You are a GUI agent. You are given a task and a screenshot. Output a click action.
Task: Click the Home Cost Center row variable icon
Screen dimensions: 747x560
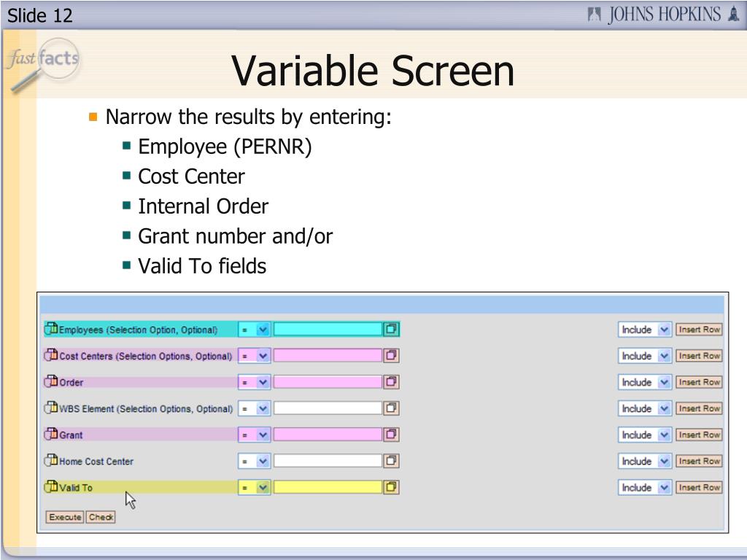pos(51,461)
